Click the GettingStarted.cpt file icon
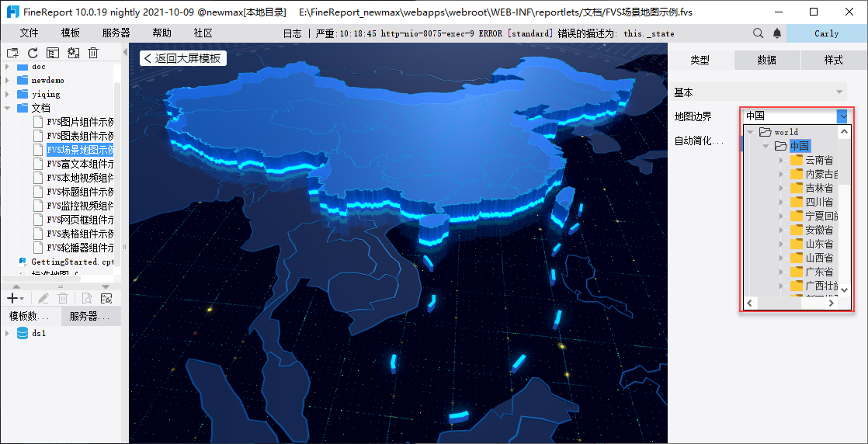This screenshot has height=444, width=868. coord(23,262)
